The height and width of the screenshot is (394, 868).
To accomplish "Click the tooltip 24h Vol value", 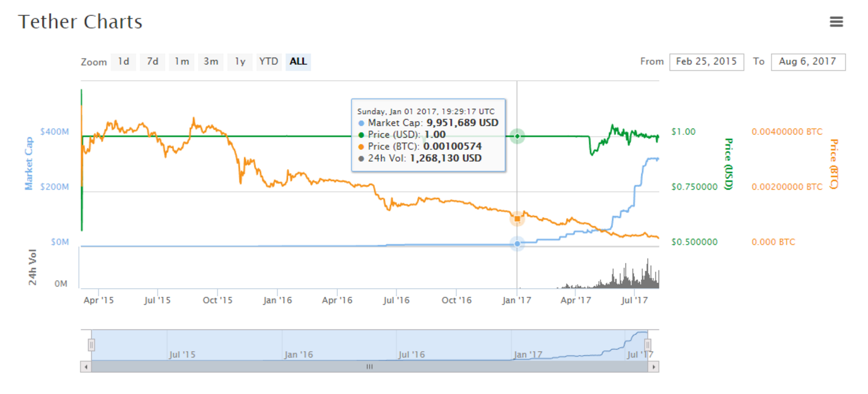I will [446, 158].
